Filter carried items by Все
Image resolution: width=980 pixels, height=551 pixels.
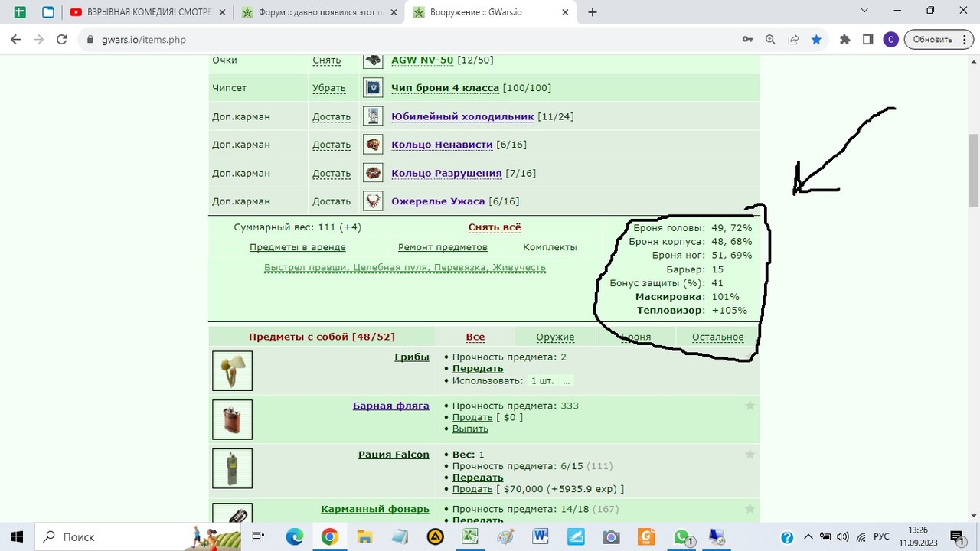pyautogui.click(x=475, y=337)
